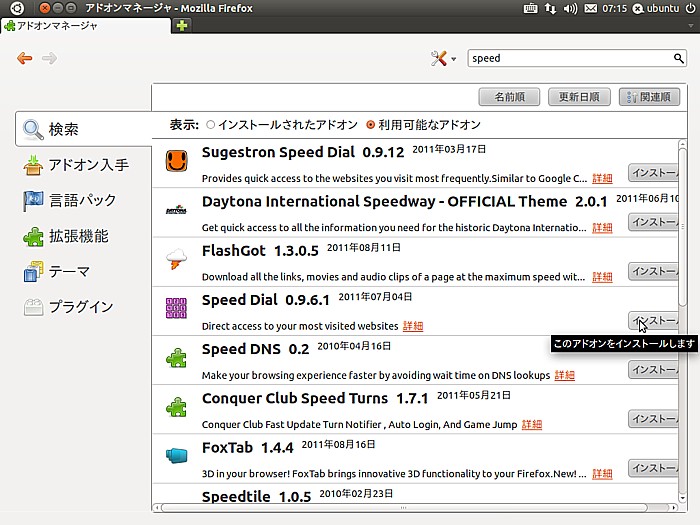Click the vertical scrollbar of results list
700x525 pixels.
pyautogui.click(x=682, y=228)
